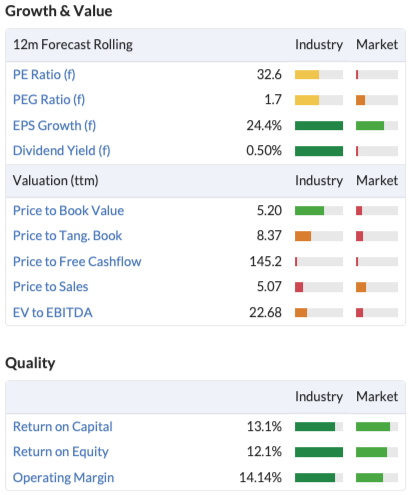Click the Valuation (ttm) section header

coord(55,181)
